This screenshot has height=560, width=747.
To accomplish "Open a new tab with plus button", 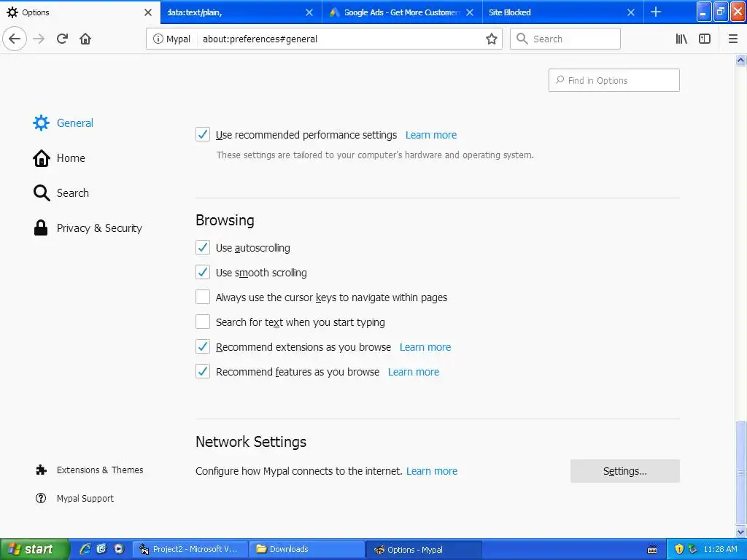I will pos(656,12).
